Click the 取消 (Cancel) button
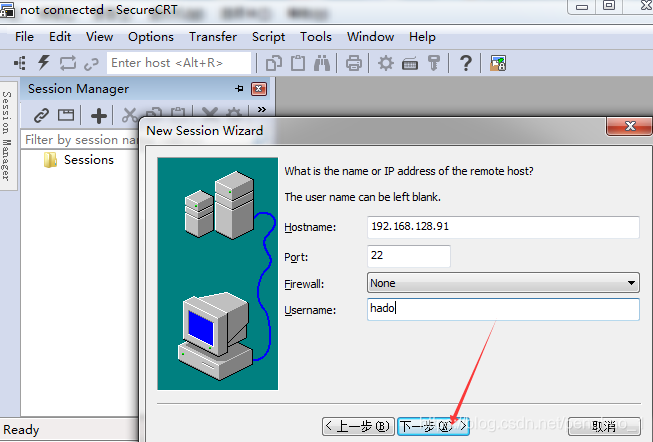The width and height of the screenshot is (653, 442). [x=604, y=426]
